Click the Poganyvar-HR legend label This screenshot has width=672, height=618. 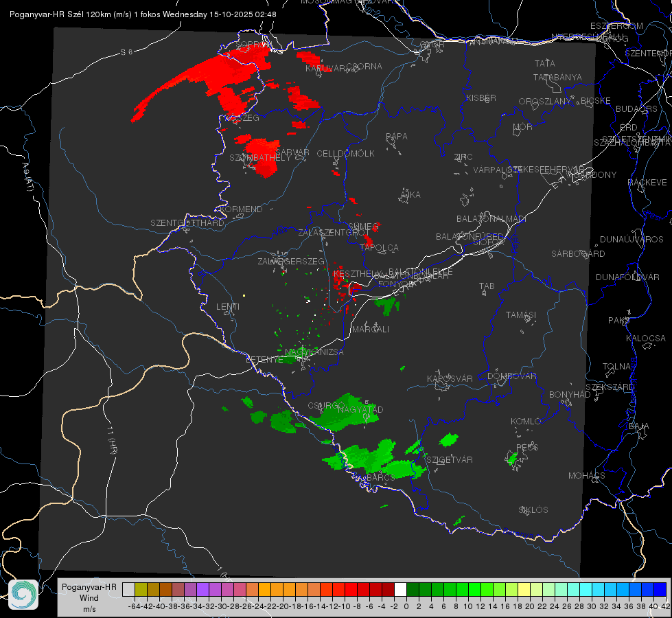pos(89,586)
